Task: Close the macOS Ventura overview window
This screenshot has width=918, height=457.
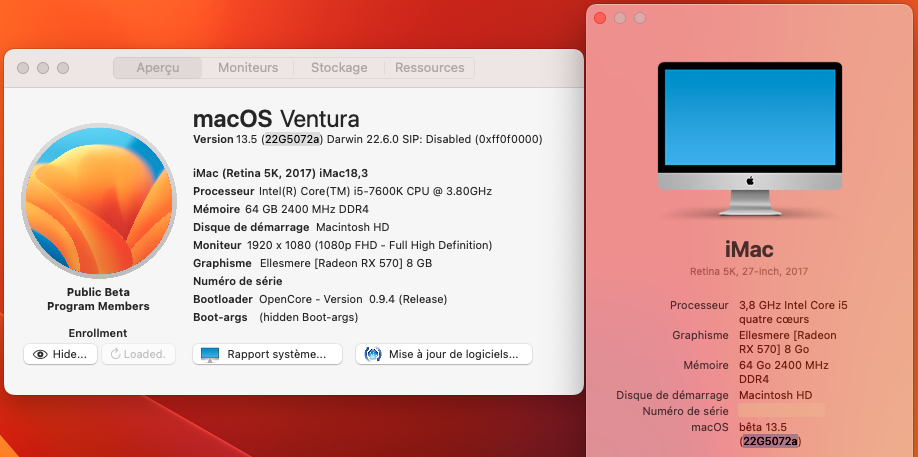Action: click(23, 68)
